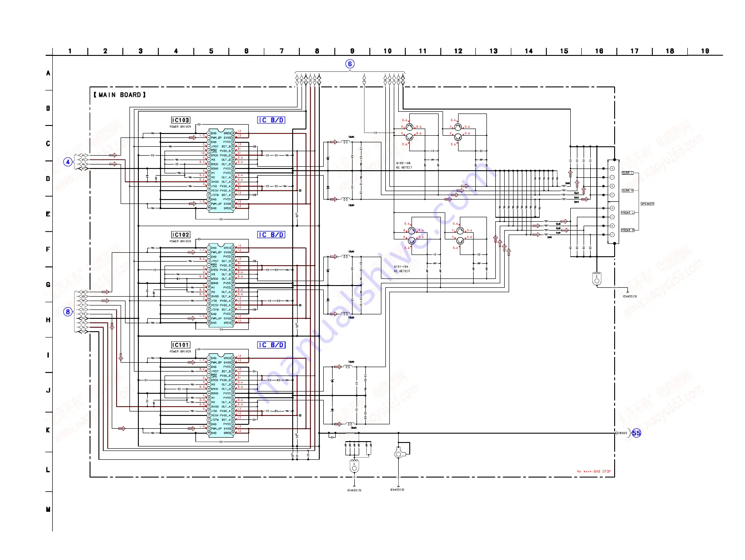Open the IC B/D link beside IC103
The width and height of the screenshot is (745, 560).
click(271, 120)
